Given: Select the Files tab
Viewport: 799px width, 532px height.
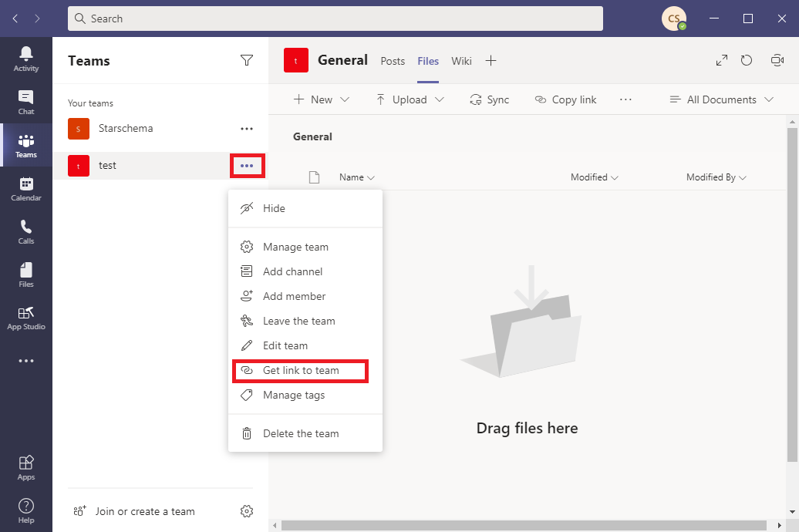Looking at the screenshot, I should pyautogui.click(x=428, y=61).
